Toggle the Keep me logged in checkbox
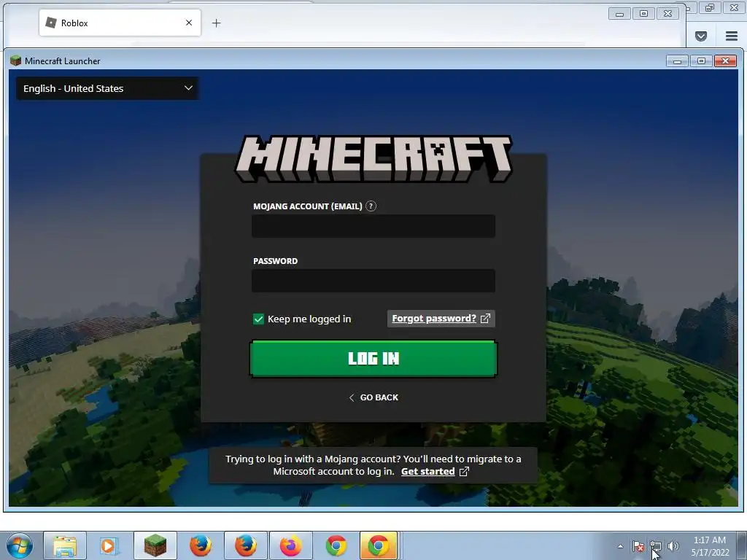Viewport: 747px width, 560px height. [x=258, y=319]
